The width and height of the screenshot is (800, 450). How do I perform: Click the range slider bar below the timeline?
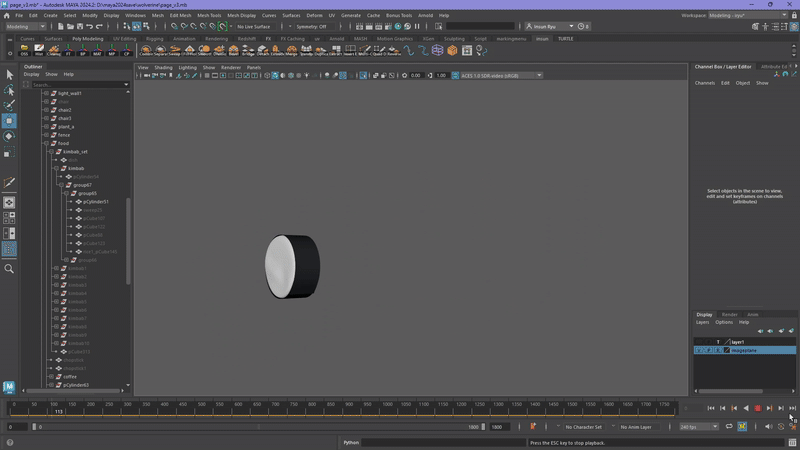point(258,427)
